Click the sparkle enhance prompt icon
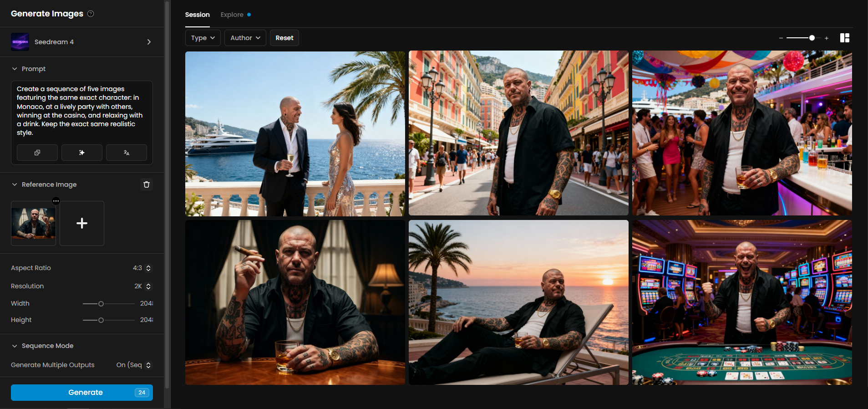This screenshot has height=409, width=868. tap(82, 153)
